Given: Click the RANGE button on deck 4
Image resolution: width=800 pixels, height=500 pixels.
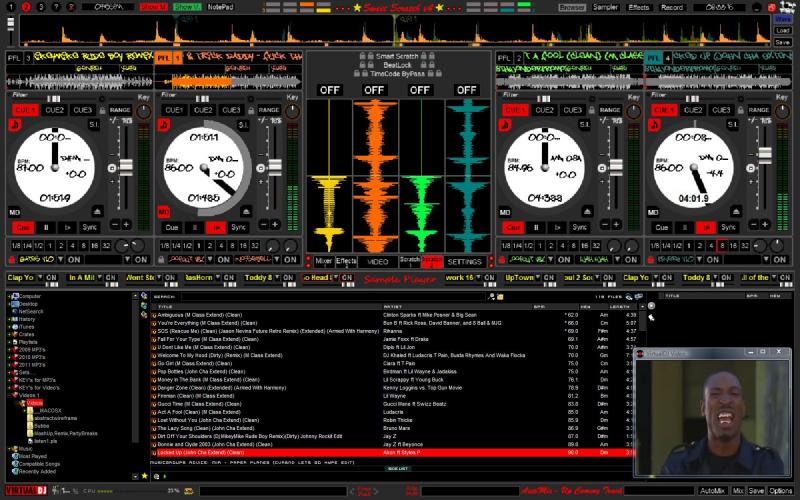Looking at the screenshot, I should click(x=759, y=110).
